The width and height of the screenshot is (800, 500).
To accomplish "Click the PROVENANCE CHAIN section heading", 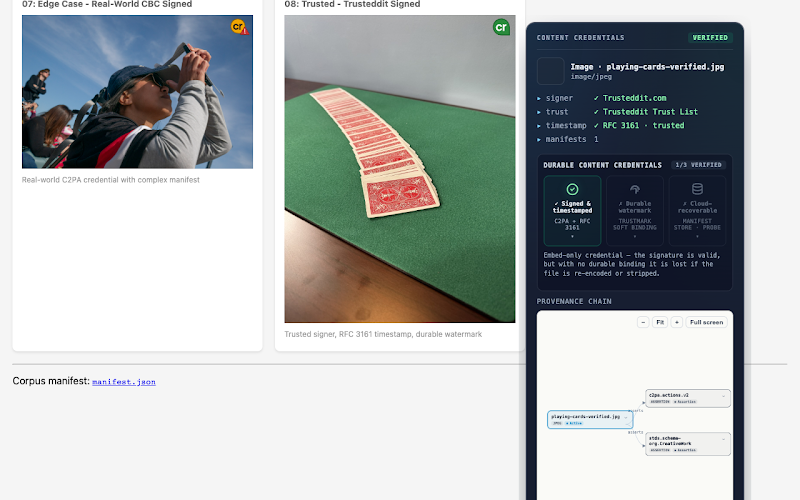I will coord(574,302).
